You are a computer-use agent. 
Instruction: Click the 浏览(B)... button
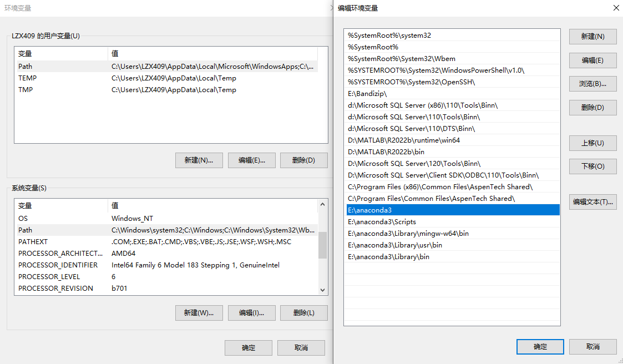[x=593, y=84]
